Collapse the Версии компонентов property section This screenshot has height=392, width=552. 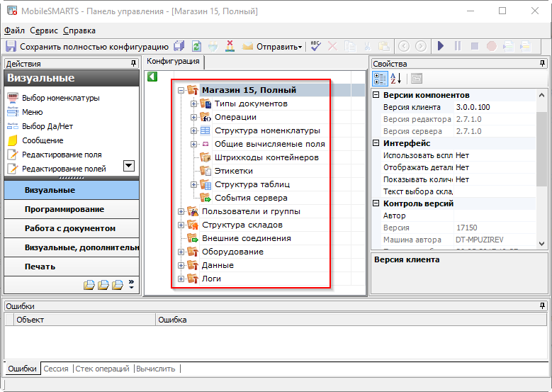pyautogui.click(x=376, y=95)
